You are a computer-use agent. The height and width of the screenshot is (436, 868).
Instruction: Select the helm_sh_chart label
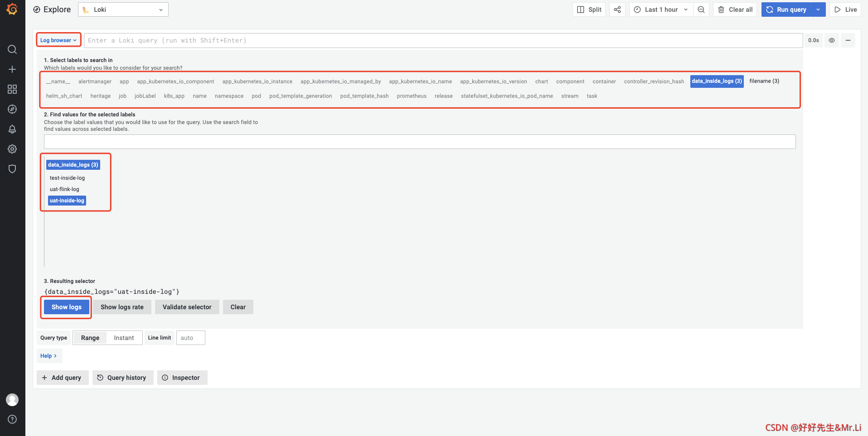[x=64, y=96]
